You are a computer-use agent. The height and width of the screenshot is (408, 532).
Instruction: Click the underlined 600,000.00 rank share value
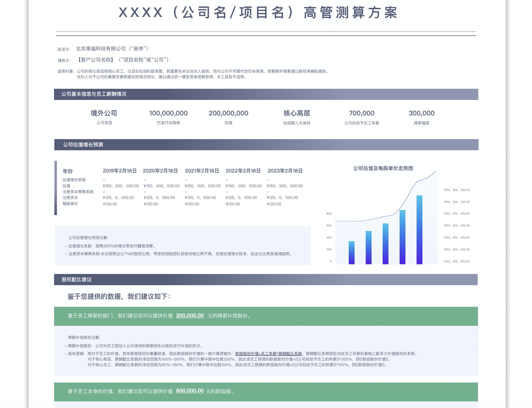[190, 391]
